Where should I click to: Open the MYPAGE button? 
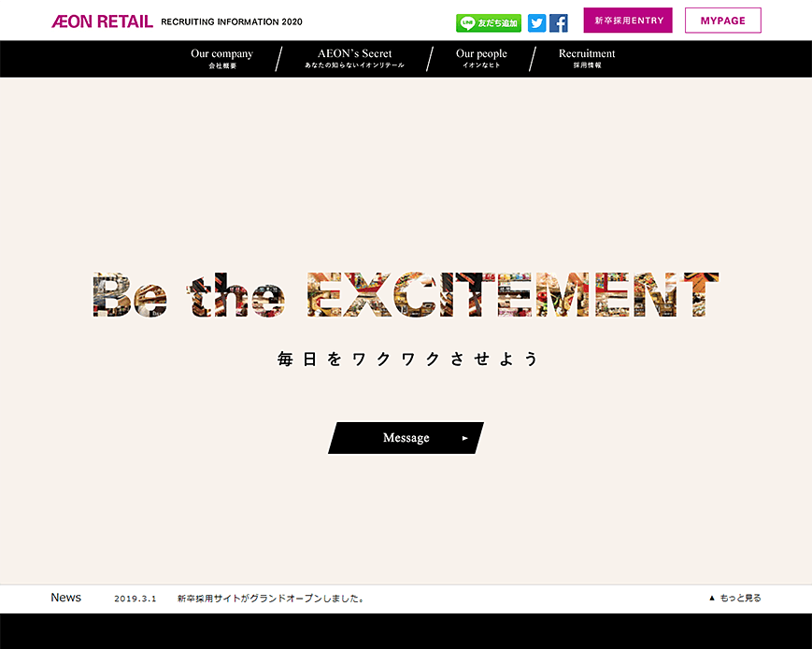pyautogui.click(x=722, y=20)
